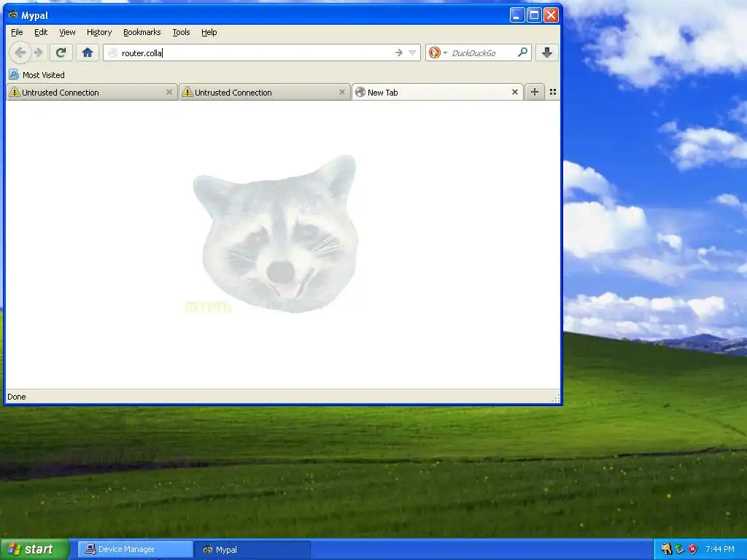Expand the address bar history dropdown

coord(413,52)
